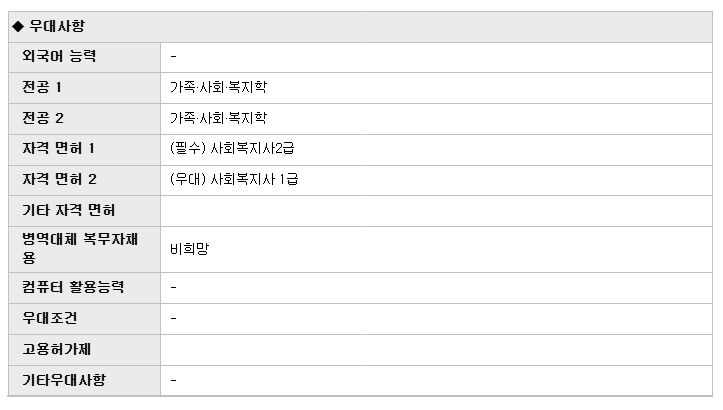Click the empty 고용허가제 value cell

click(436, 350)
